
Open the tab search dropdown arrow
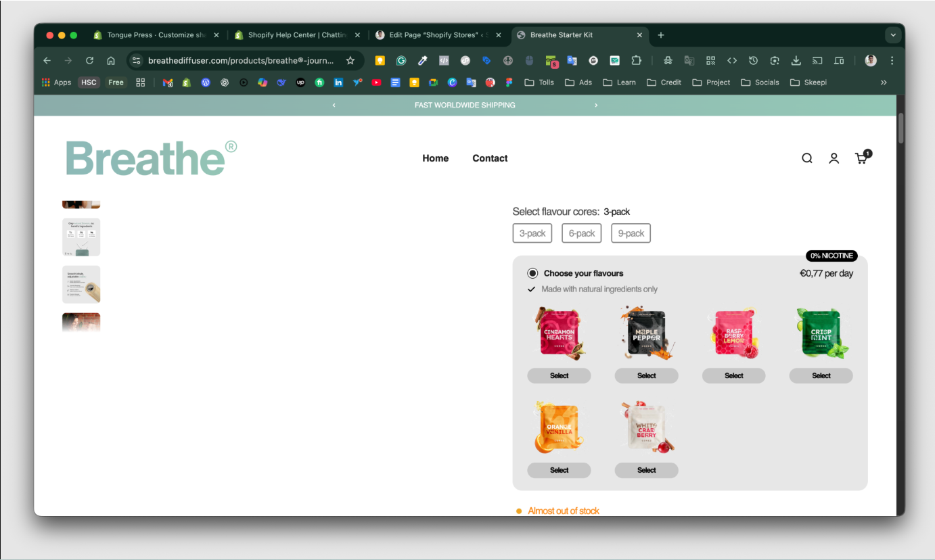[893, 35]
